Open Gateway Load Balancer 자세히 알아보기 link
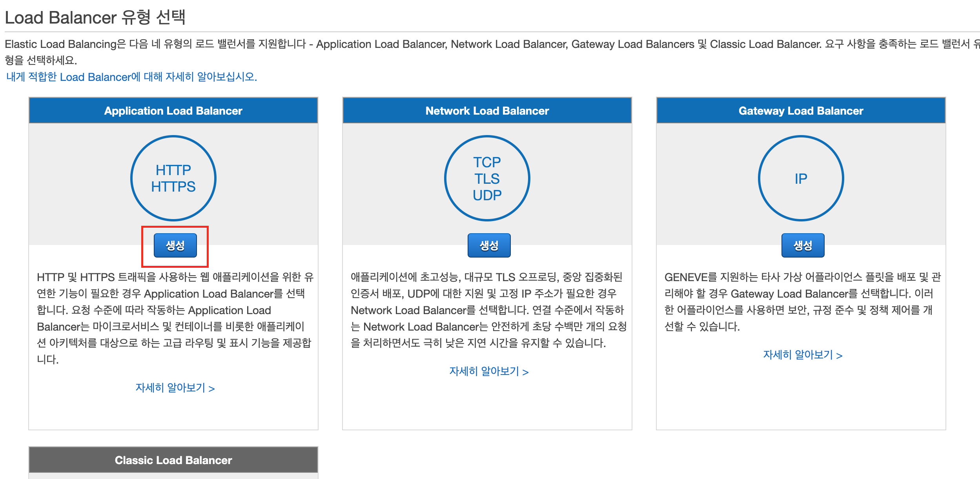 [803, 355]
